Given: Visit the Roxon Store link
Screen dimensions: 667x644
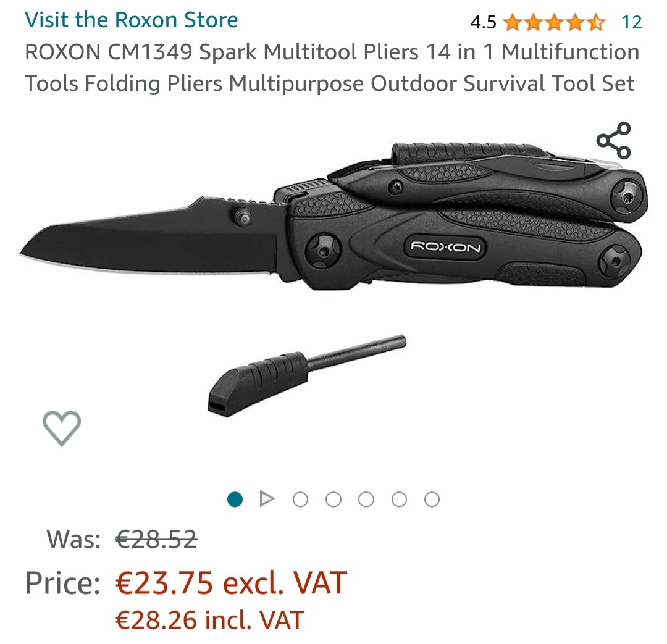Looking at the screenshot, I should pos(131,20).
